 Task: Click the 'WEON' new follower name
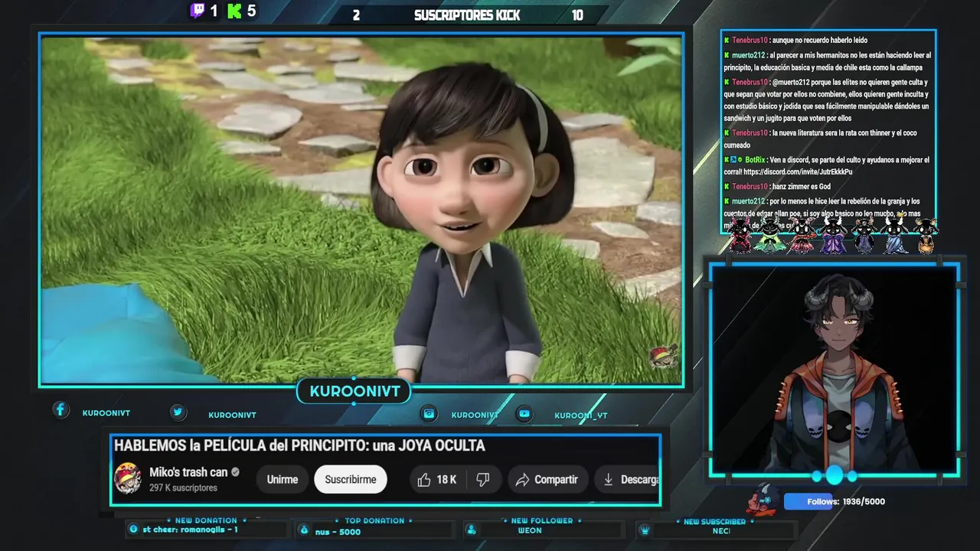click(530, 530)
